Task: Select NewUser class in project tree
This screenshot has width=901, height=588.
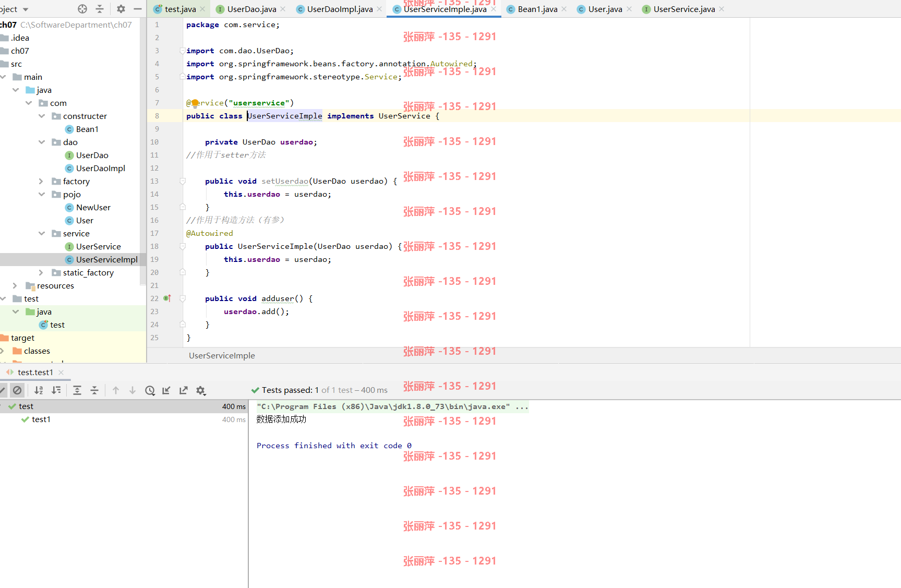Action: (x=93, y=207)
